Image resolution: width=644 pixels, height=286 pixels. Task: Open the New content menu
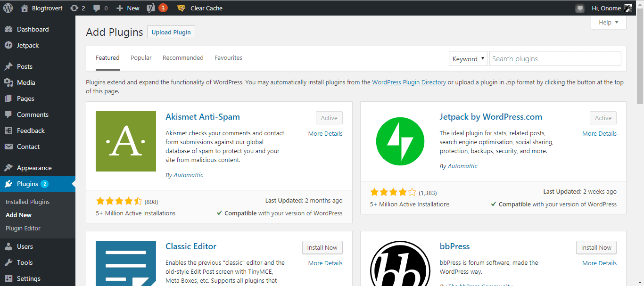pos(128,8)
